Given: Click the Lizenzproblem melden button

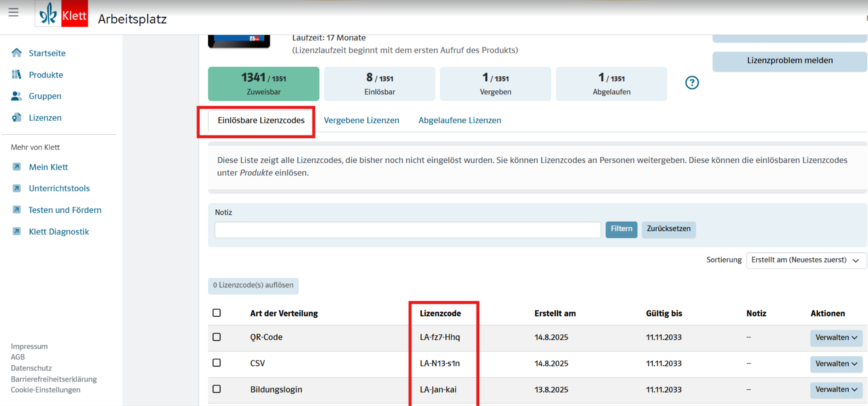Looking at the screenshot, I should coord(789,60).
